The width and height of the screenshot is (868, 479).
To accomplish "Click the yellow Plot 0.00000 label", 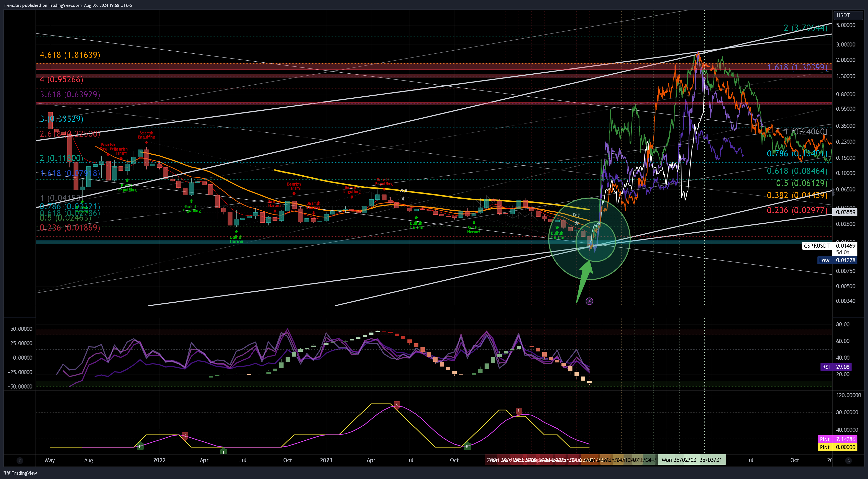I will [837, 447].
